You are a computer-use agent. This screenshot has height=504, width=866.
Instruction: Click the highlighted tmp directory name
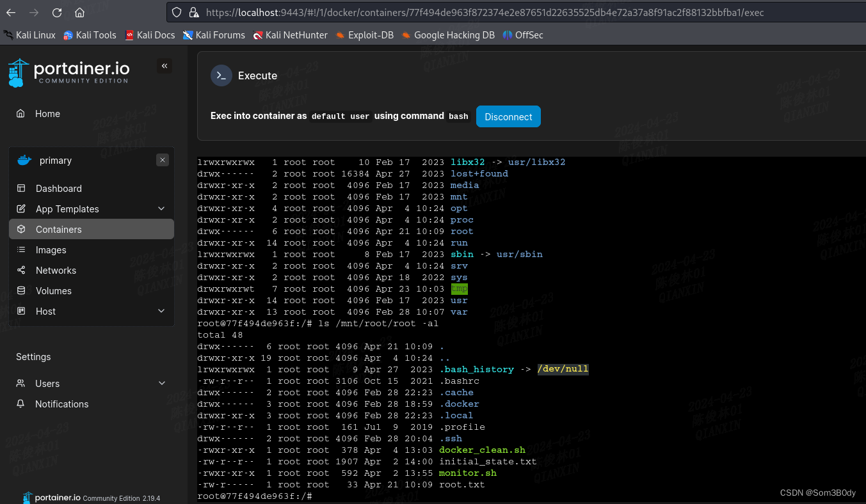coord(459,288)
